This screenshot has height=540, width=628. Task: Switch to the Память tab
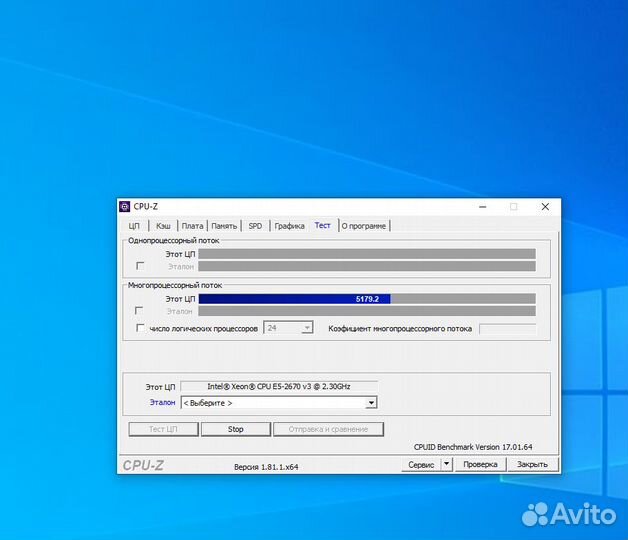pyautogui.click(x=224, y=226)
